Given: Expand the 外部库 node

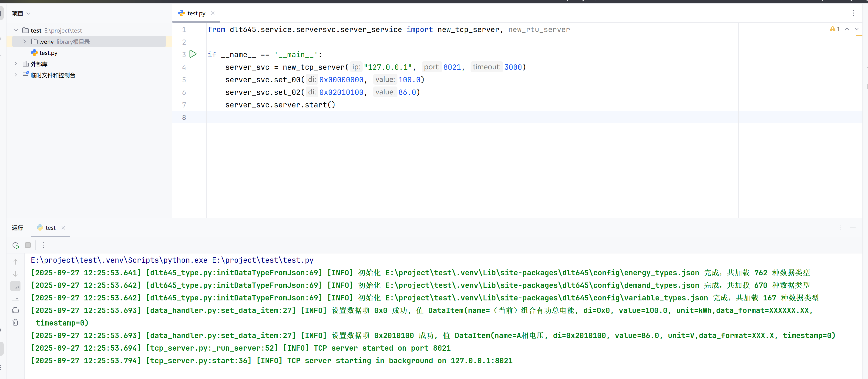Looking at the screenshot, I should pos(16,64).
